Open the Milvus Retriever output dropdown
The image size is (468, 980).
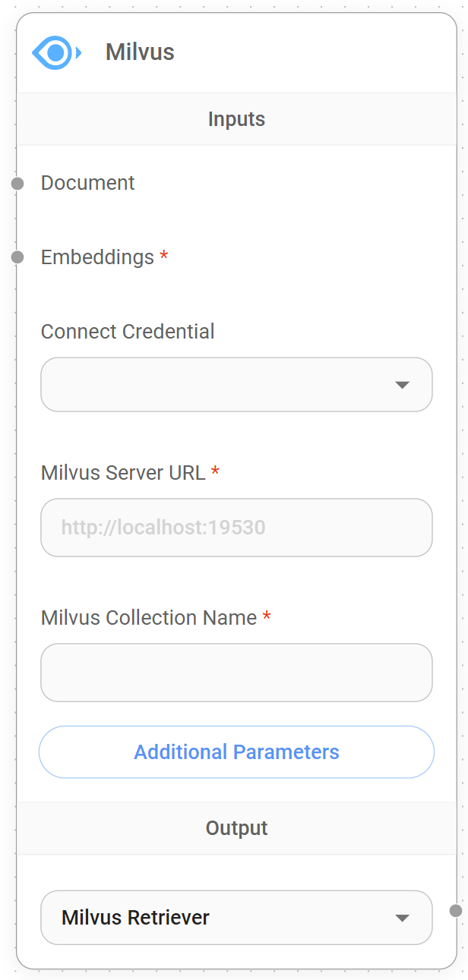[x=236, y=917]
